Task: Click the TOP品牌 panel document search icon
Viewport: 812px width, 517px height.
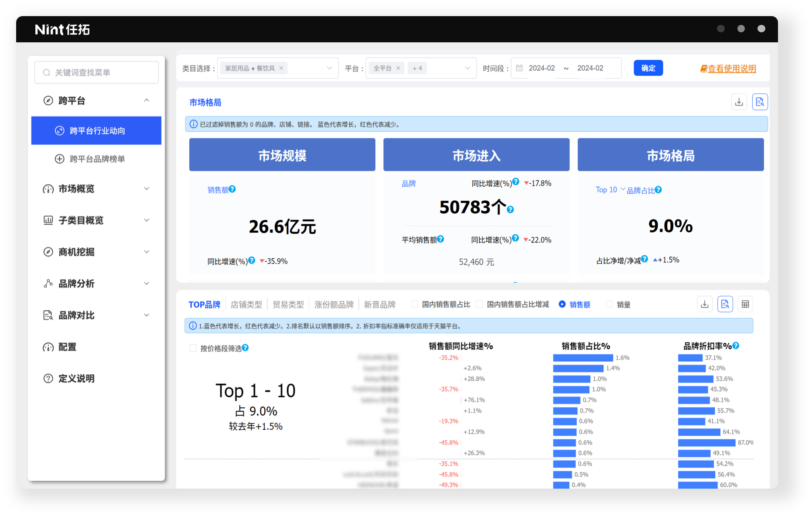Action: (725, 305)
